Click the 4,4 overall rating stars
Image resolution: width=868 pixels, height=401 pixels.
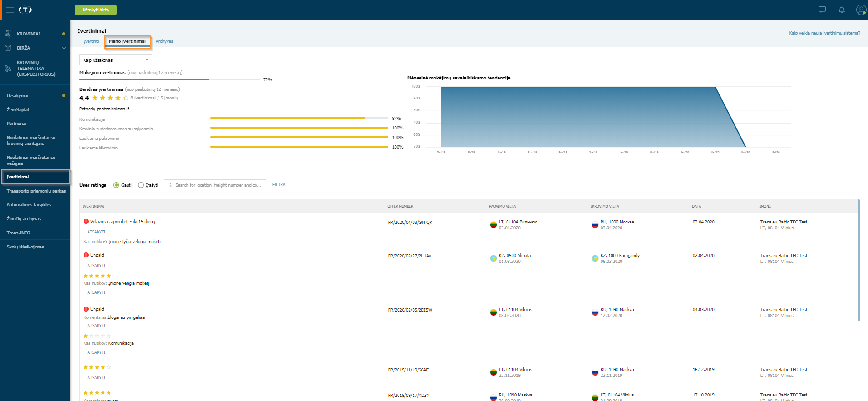point(110,98)
